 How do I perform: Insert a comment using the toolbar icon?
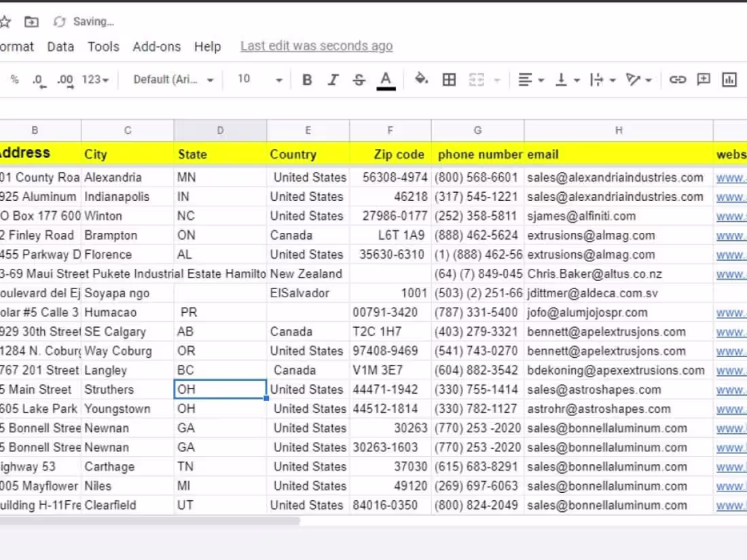[704, 79]
